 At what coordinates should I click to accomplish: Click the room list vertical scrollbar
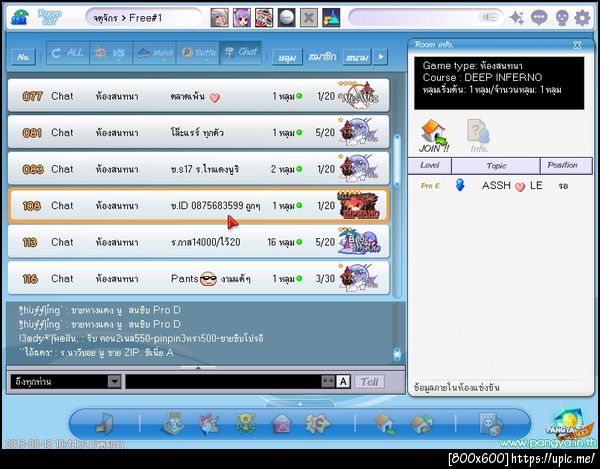coord(397,161)
